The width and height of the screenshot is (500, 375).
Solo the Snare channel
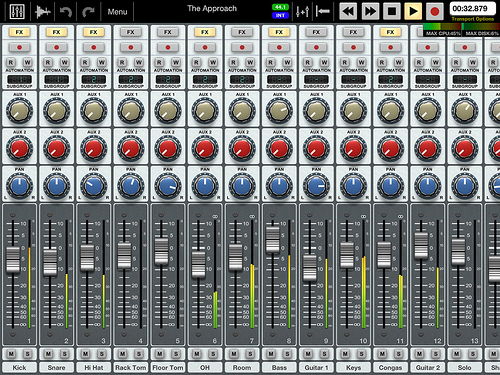pos(65,354)
